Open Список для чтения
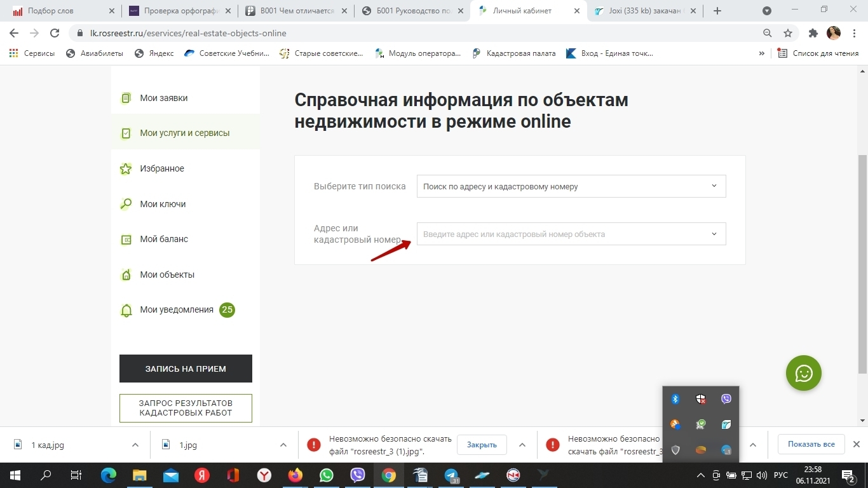This screenshot has height=488, width=868. [818, 53]
